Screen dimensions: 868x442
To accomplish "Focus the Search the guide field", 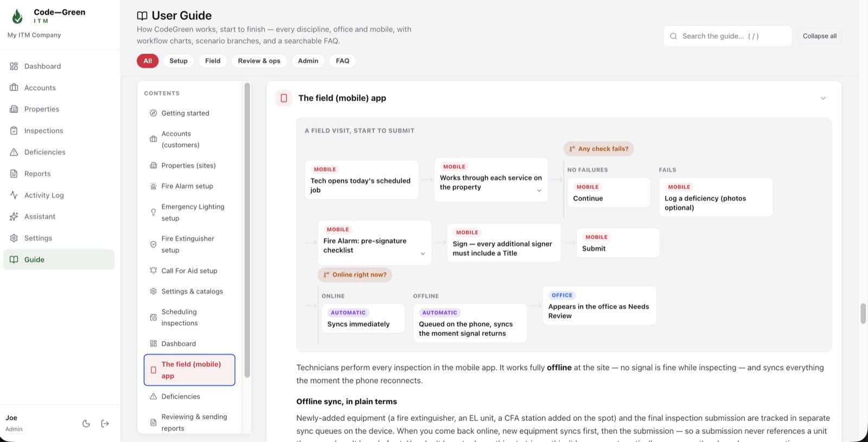I will pos(727,36).
